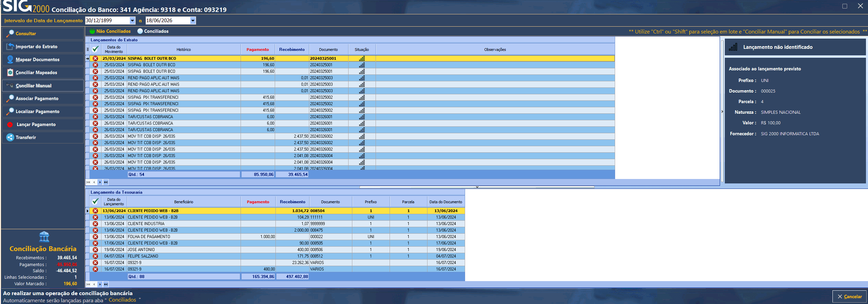The height and width of the screenshot is (304, 868).
Task: Click the Parcela column header
Action: click(408, 202)
